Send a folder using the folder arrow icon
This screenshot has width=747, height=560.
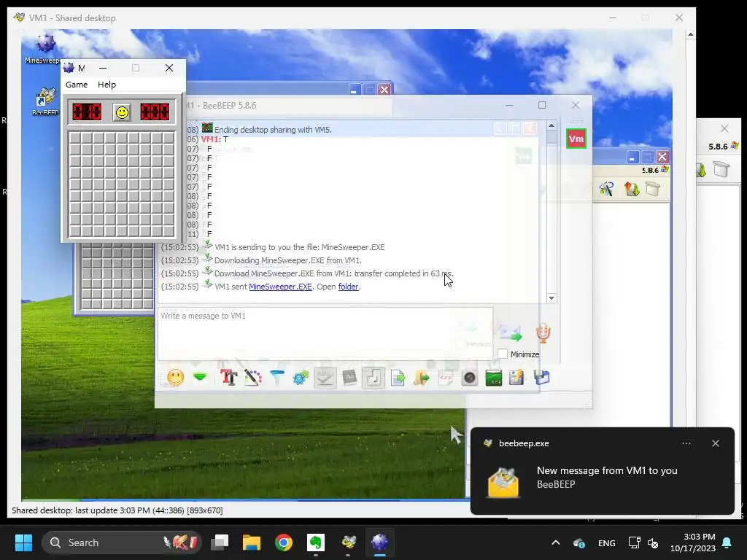point(422,378)
